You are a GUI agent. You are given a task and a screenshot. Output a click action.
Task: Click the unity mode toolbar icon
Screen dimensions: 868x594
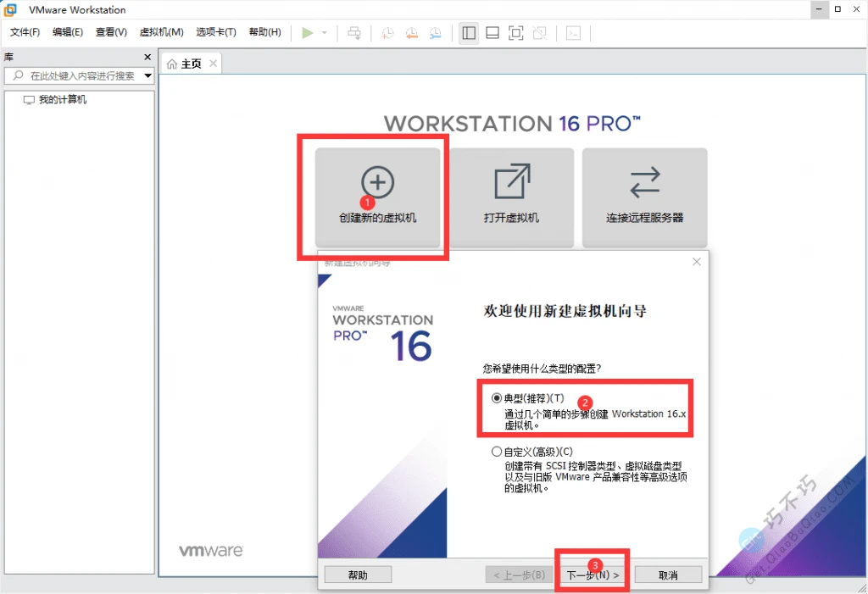(x=540, y=33)
